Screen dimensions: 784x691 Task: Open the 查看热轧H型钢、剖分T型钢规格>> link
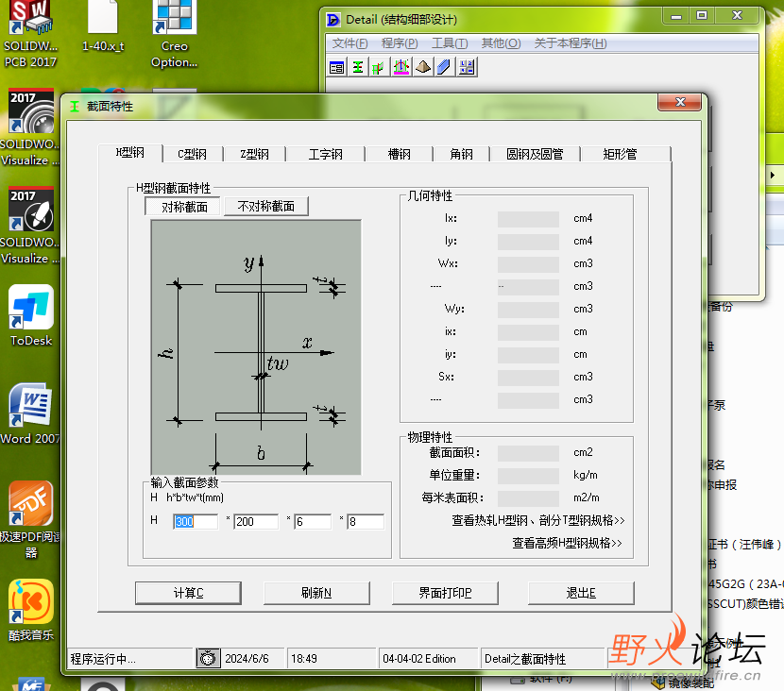pyautogui.click(x=538, y=521)
